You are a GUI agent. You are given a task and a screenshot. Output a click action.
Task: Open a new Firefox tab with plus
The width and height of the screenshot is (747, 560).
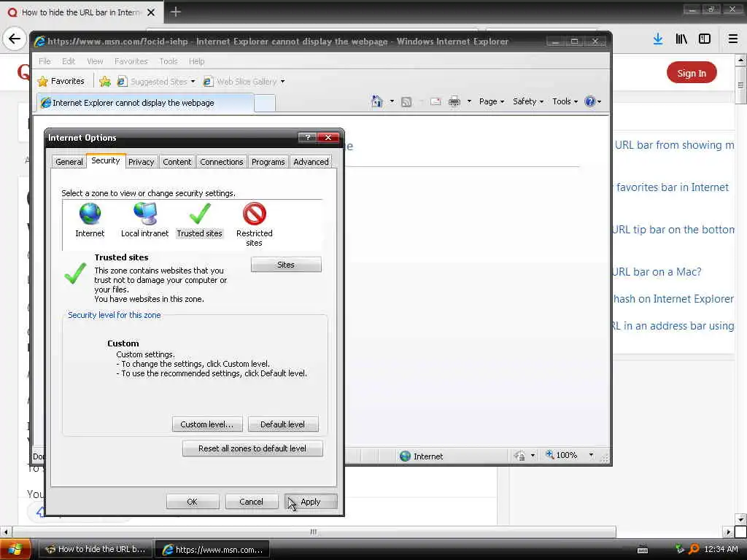coord(175,12)
